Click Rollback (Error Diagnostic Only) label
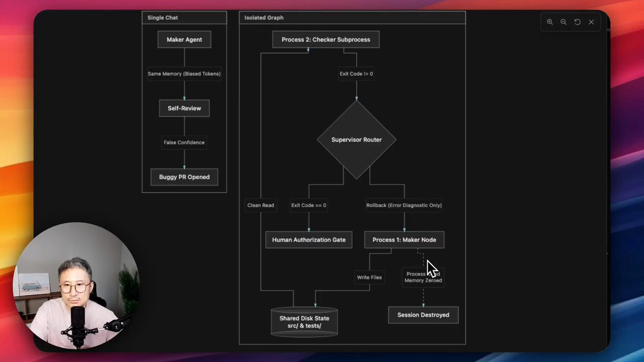The image size is (644, 362). click(404, 205)
